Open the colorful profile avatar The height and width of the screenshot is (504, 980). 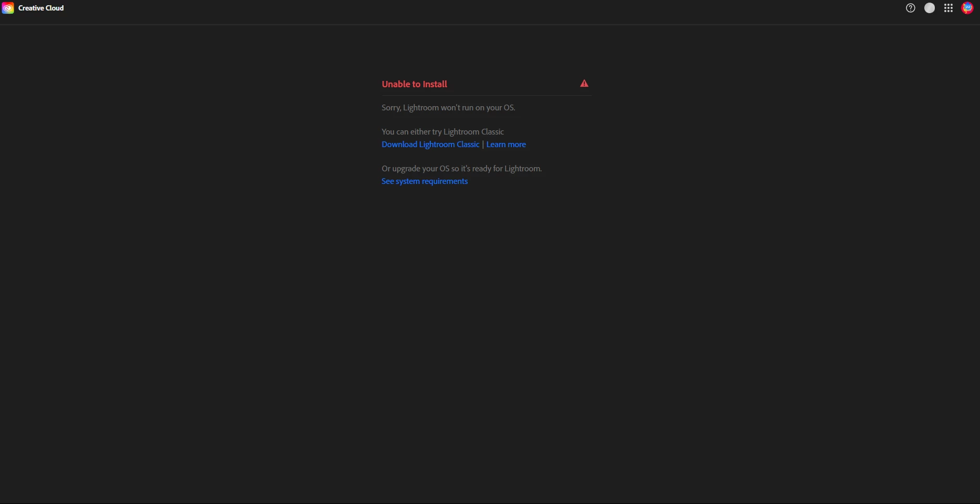coord(967,8)
